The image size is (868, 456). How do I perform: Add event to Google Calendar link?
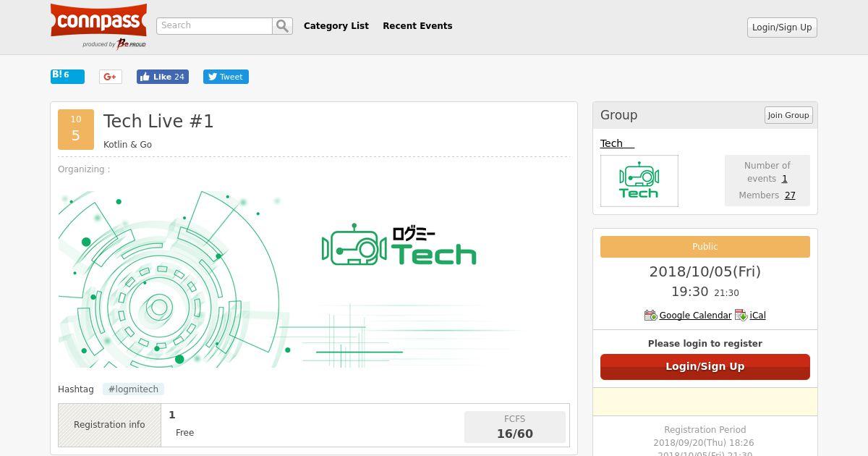[695, 316]
